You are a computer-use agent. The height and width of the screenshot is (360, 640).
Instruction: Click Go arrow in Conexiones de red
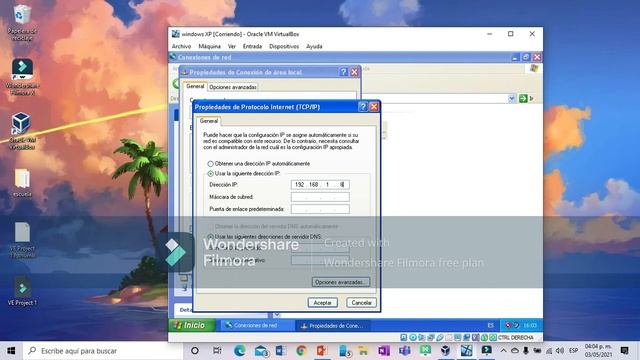click(x=523, y=98)
